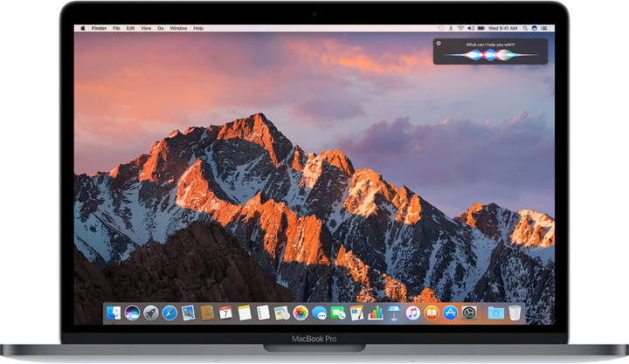The width and height of the screenshot is (629, 364).
Task: Open Finder from the dock
Action: (x=114, y=313)
